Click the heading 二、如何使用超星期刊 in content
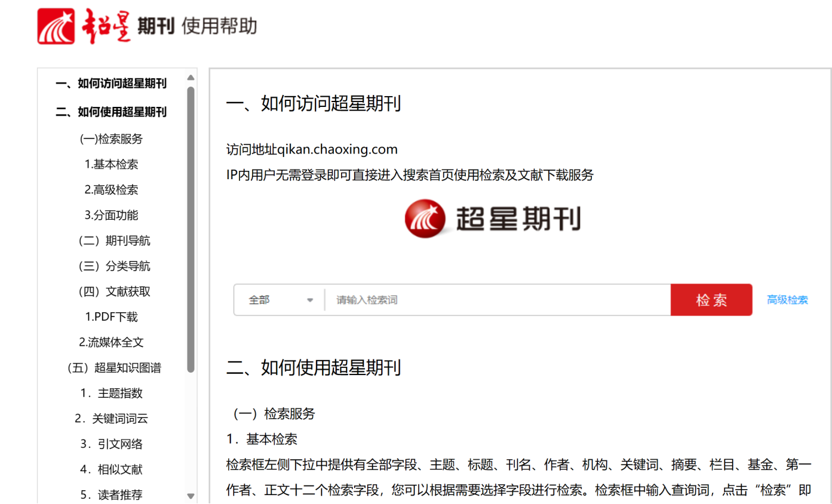Viewport: 832px width, 504px height. [x=314, y=367]
